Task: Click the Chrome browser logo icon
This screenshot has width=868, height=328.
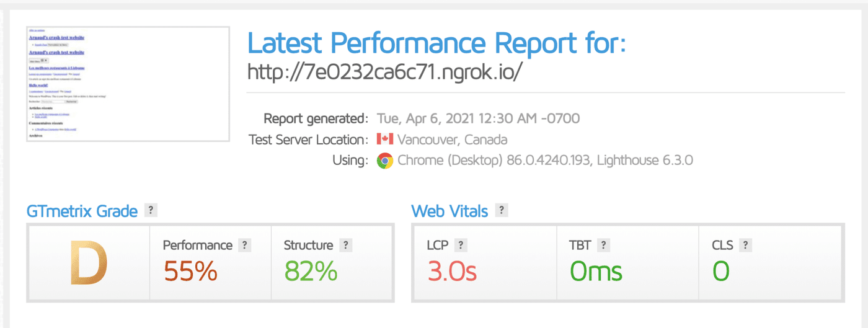Action: coord(385,161)
